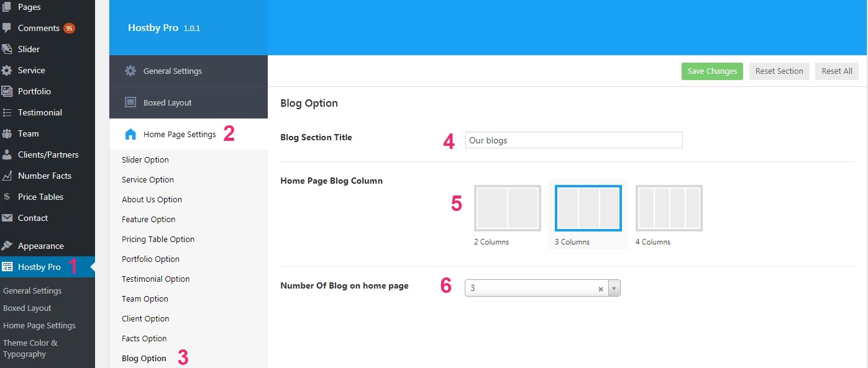Click the Service gear icon in sidebar
The height and width of the screenshot is (368, 868).
pos(7,70)
